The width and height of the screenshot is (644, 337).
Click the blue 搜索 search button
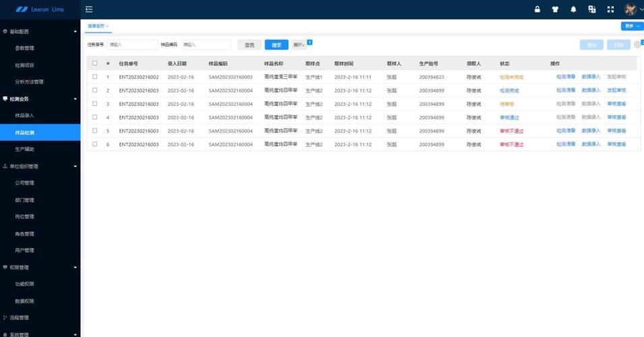276,44
